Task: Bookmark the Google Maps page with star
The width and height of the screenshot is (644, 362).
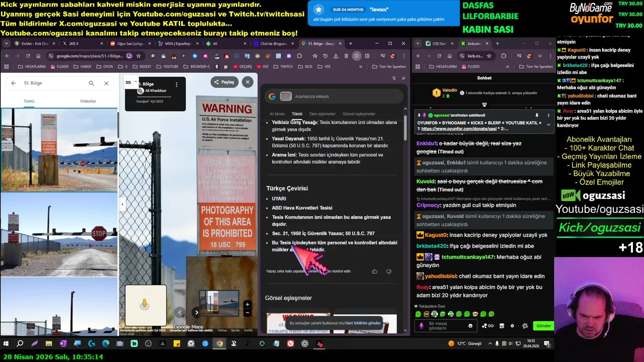Action: click(x=138, y=56)
